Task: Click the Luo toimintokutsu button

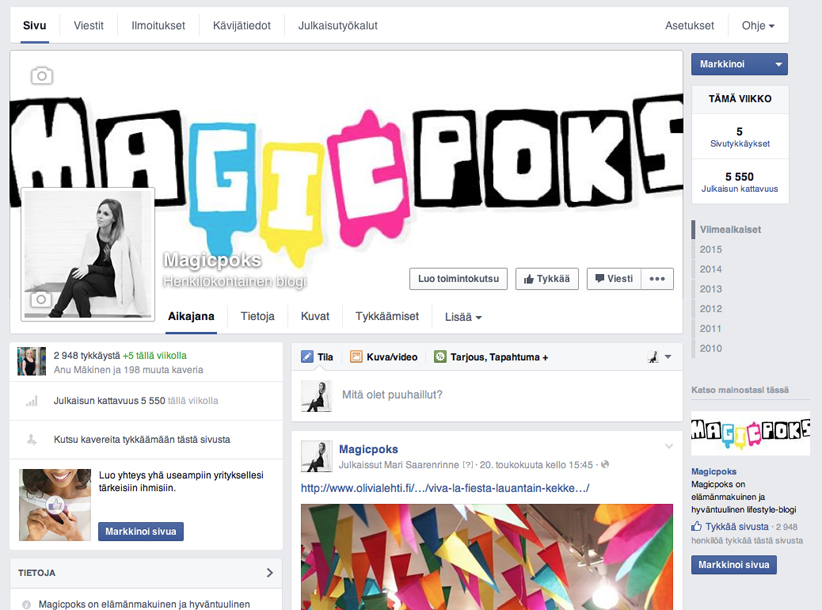Action: tap(458, 279)
